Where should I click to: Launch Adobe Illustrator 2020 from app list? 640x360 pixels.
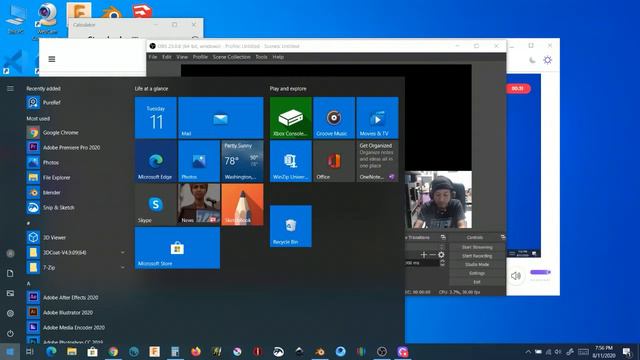76,313
